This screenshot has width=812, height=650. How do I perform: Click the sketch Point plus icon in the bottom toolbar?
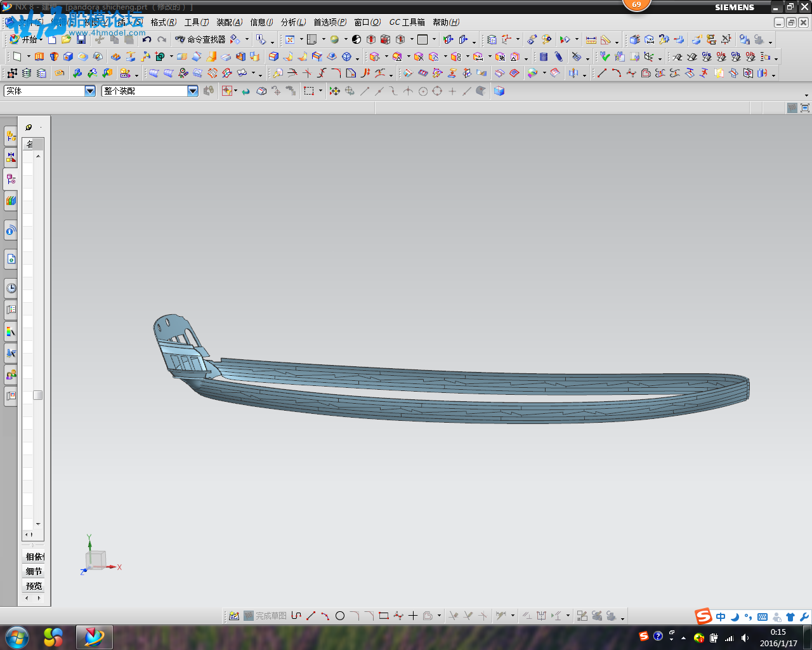click(x=413, y=616)
